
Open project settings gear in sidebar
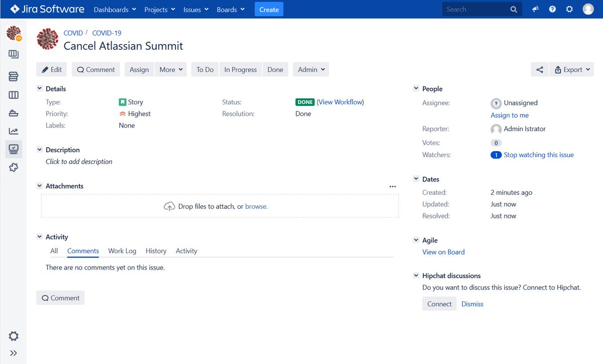click(14, 336)
